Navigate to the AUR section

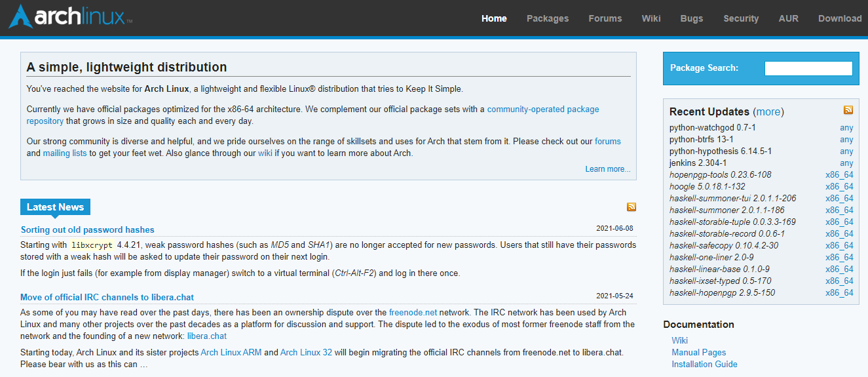[x=789, y=18]
